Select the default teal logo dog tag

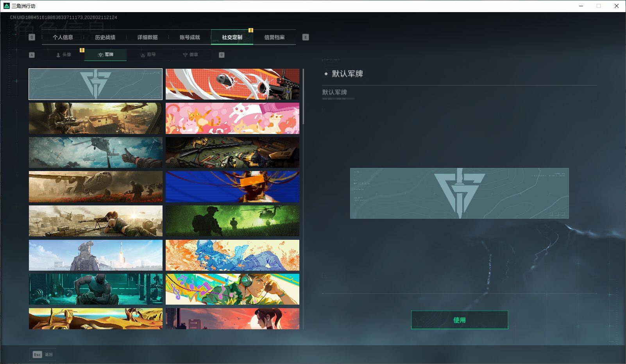pyautogui.click(x=96, y=84)
